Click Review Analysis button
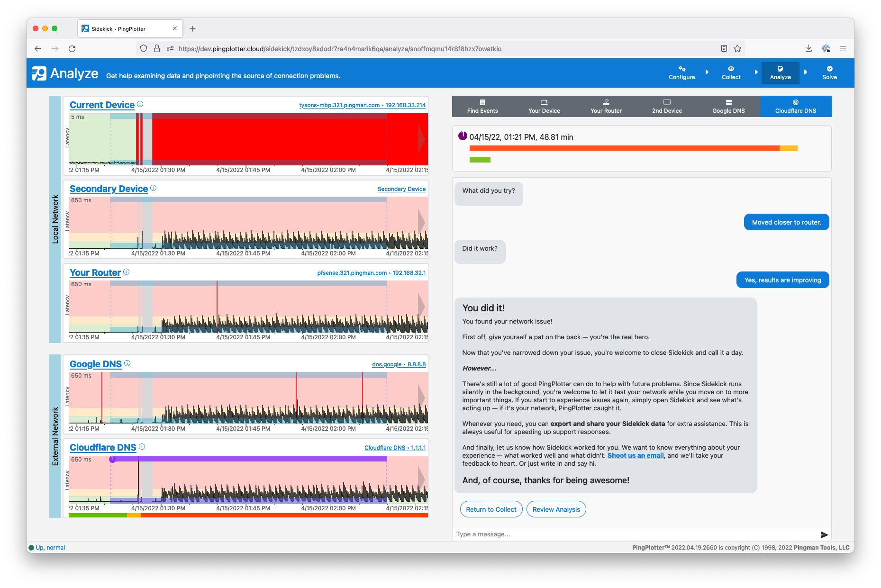The image size is (881, 588). [556, 509]
